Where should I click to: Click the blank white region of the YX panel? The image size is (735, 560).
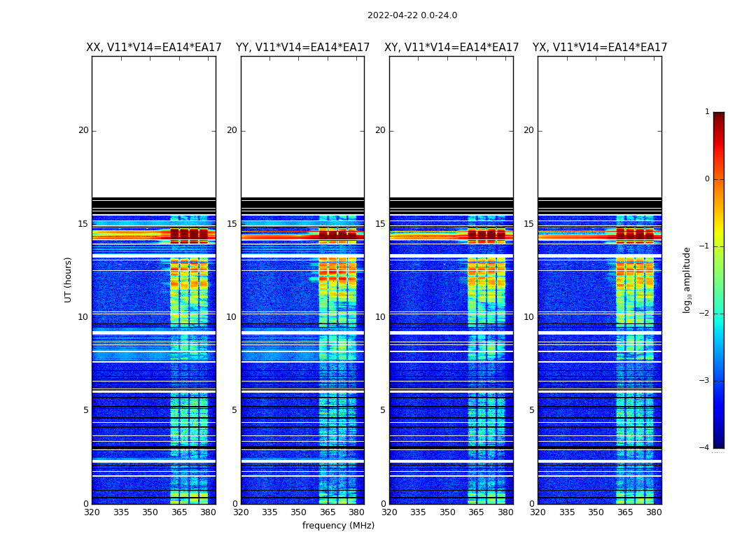pyautogui.click(x=599, y=127)
